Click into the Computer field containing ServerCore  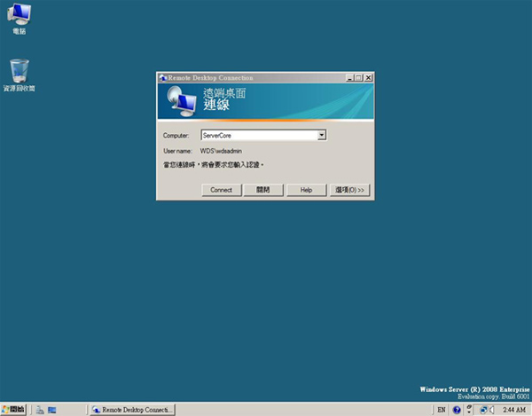coord(258,135)
